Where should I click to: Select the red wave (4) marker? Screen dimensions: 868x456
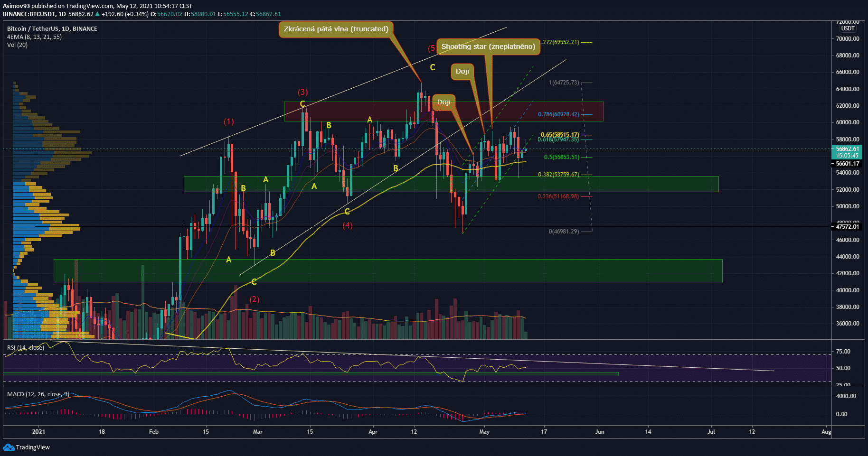(x=348, y=225)
